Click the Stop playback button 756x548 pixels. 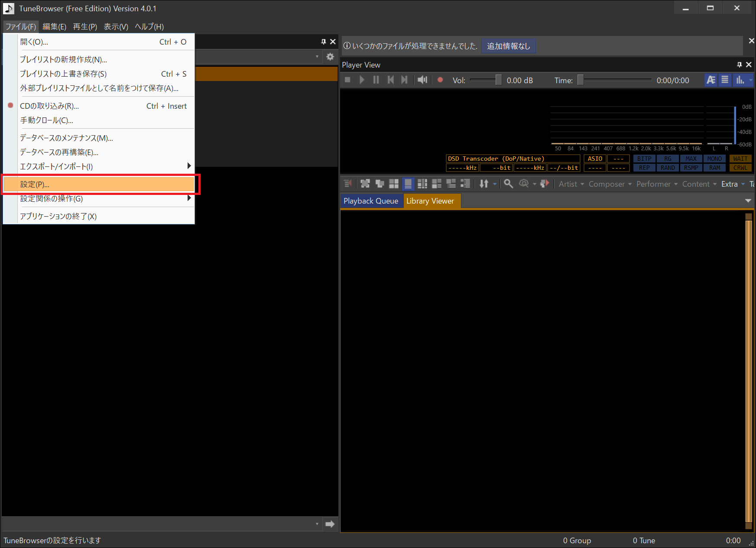pos(347,80)
